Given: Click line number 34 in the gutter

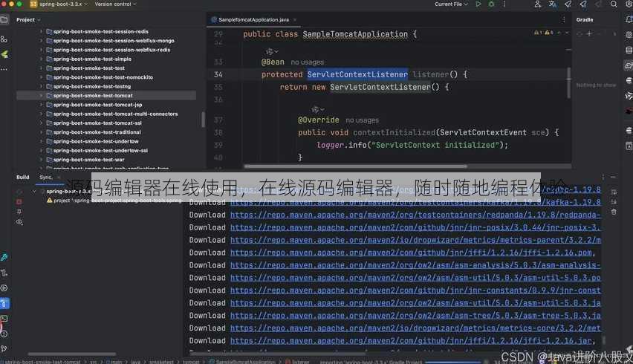Looking at the screenshot, I should (218, 74).
